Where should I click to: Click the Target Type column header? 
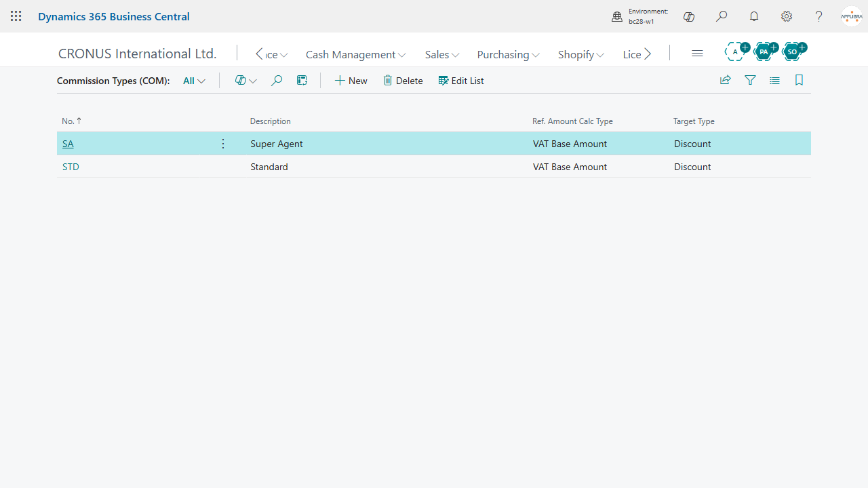click(694, 121)
